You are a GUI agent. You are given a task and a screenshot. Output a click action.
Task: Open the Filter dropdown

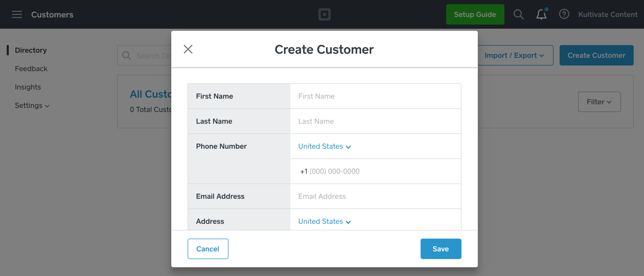pos(599,102)
